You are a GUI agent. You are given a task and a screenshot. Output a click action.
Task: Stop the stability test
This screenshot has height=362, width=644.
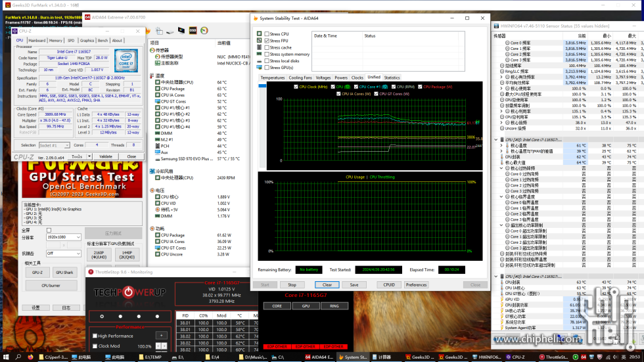pos(292,285)
